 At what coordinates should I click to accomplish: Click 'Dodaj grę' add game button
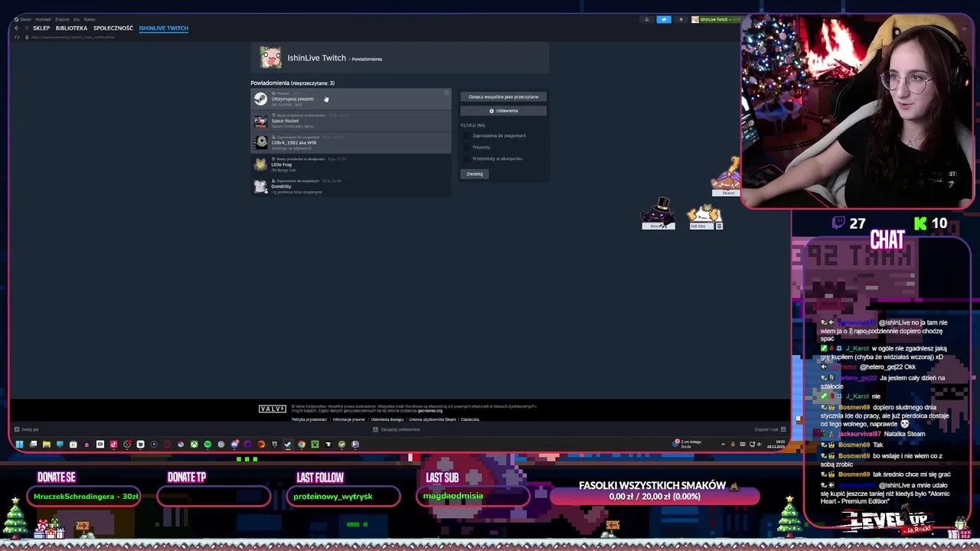coord(27,429)
